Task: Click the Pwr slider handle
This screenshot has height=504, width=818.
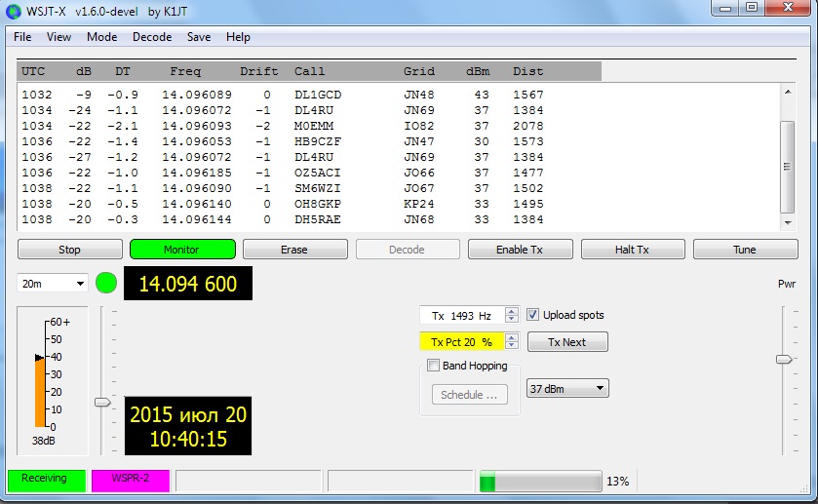Action: point(784,359)
